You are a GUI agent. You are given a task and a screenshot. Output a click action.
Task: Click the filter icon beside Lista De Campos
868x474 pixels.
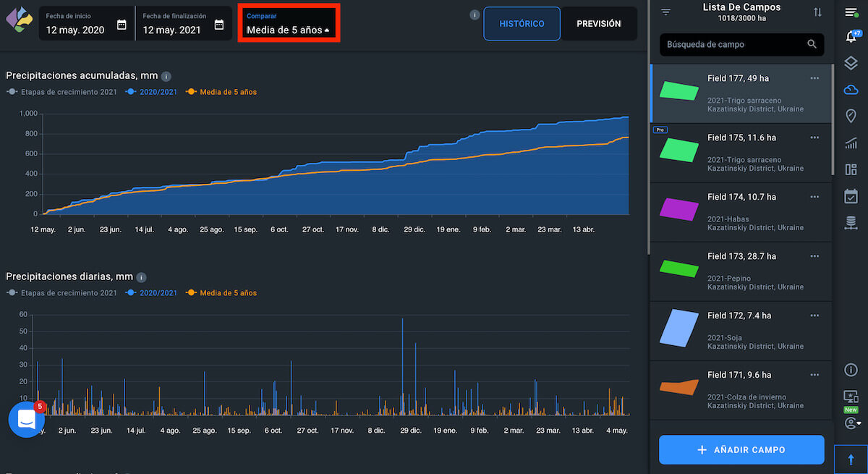pos(666,12)
